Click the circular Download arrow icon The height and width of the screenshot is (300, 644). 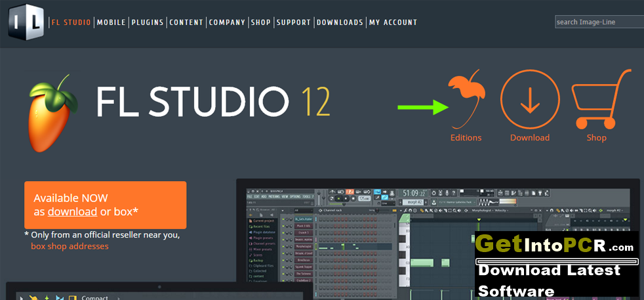coord(530,99)
